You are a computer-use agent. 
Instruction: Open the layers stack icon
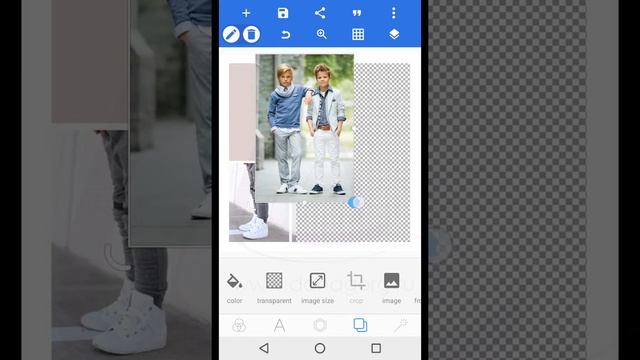pyautogui.click(x=394, y=34)
